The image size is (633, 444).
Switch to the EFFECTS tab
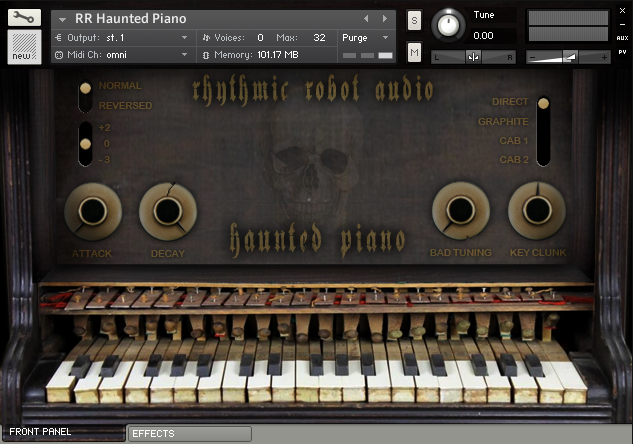(x=190, y=434)
